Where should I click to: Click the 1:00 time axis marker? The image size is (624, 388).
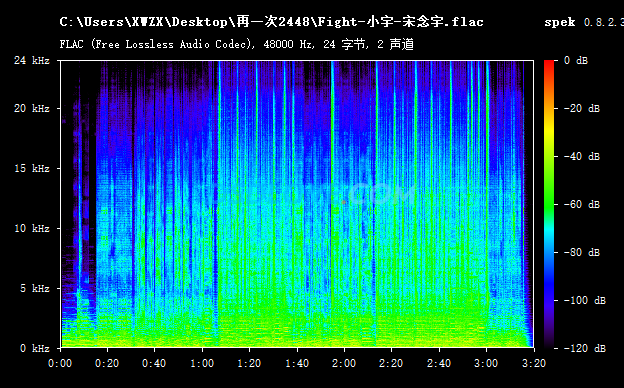[202, 363]
